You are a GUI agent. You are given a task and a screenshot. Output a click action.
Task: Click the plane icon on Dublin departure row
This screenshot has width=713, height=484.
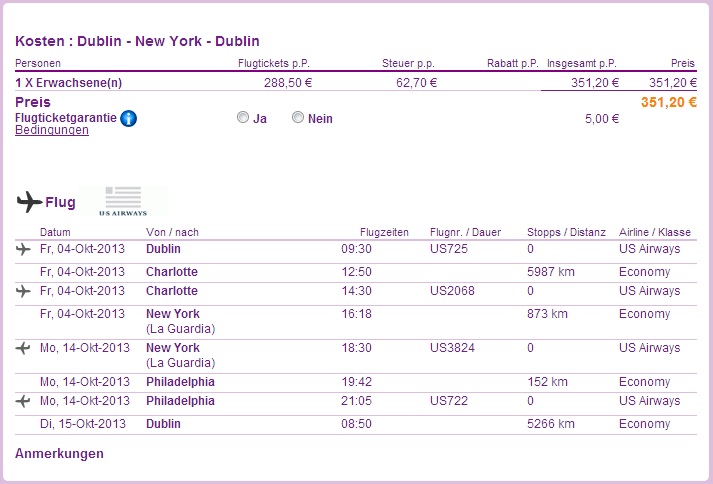(x=23, y=249)
